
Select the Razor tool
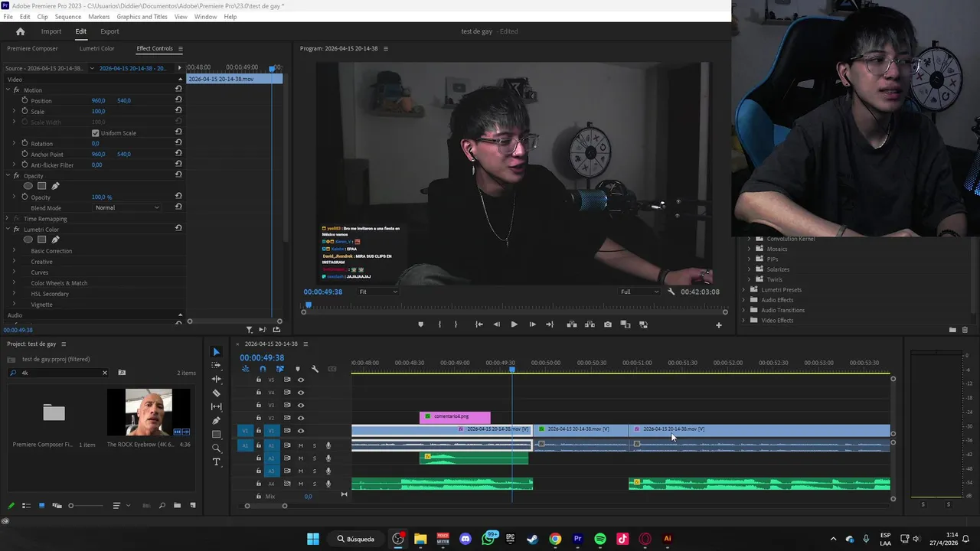(216, 393)
